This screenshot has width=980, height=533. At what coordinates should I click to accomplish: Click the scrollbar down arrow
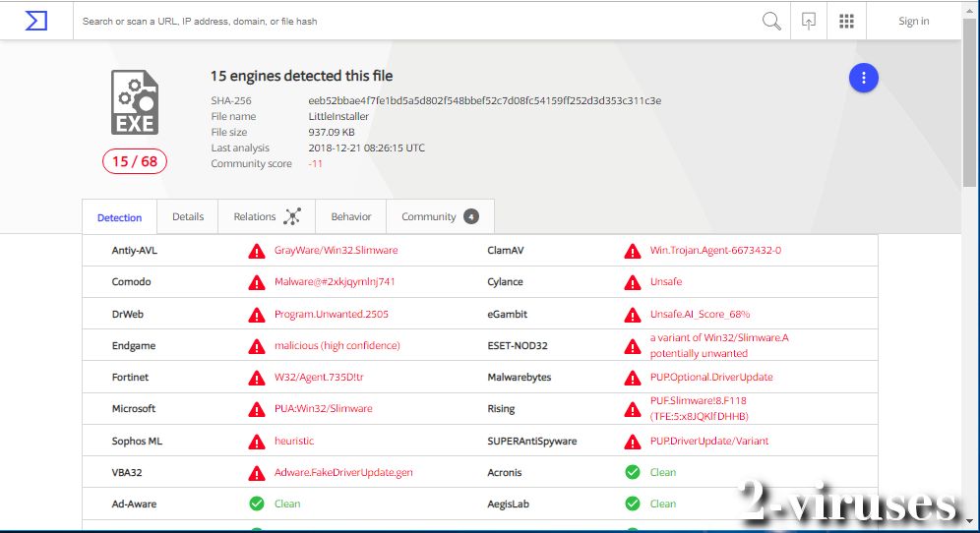(x=969, y=520)
